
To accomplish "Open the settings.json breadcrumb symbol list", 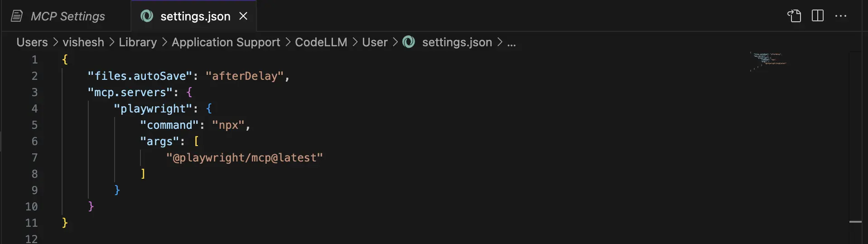I will tap(457, 42).
